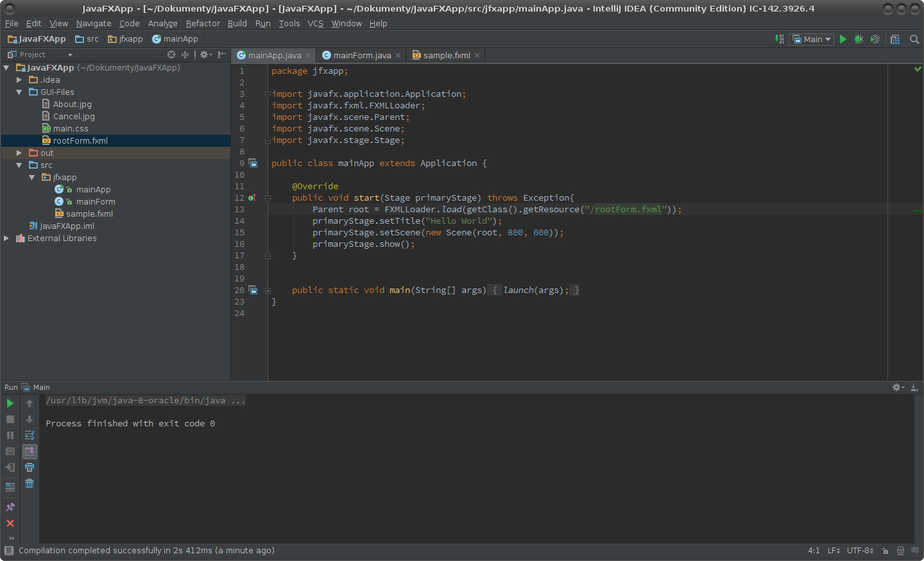Click the Make Project icon
The width and height of the screenshot is (924, 561).
tap(780, 39)
